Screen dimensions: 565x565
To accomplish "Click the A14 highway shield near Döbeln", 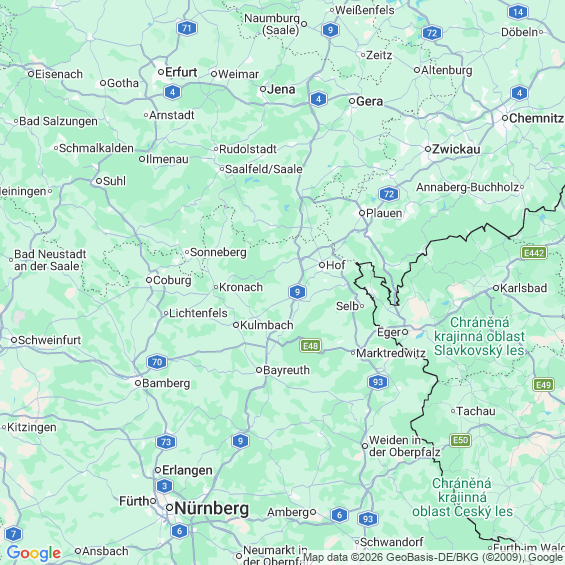I will click(518, 12).
